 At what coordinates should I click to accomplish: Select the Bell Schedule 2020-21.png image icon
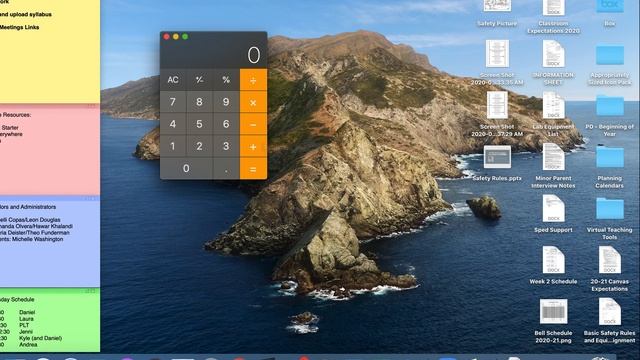pos(553,311)
